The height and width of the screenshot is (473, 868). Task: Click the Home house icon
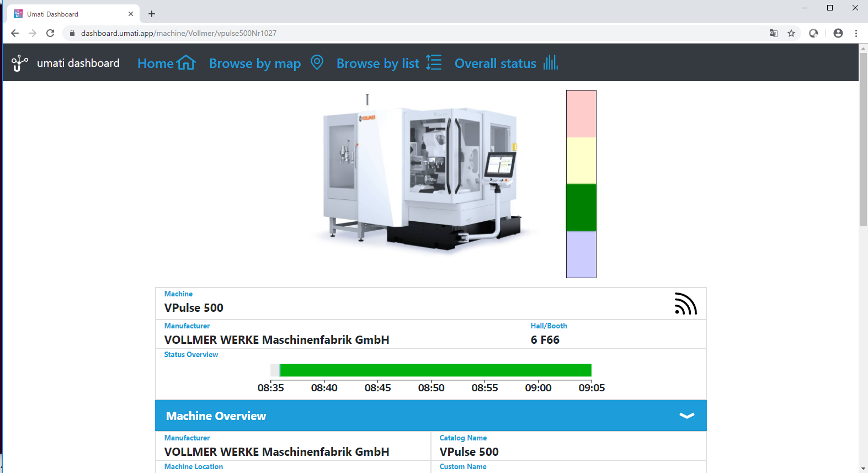tap(187, 63)
